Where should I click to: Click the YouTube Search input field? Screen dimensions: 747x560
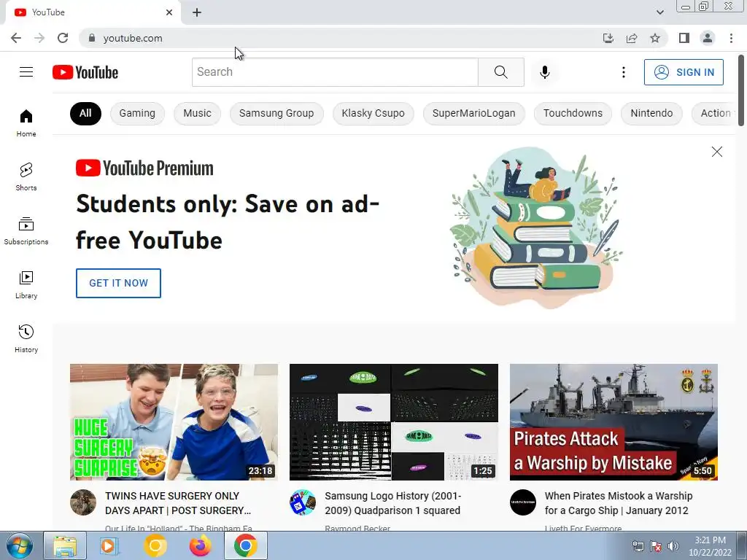click(335, 72)
